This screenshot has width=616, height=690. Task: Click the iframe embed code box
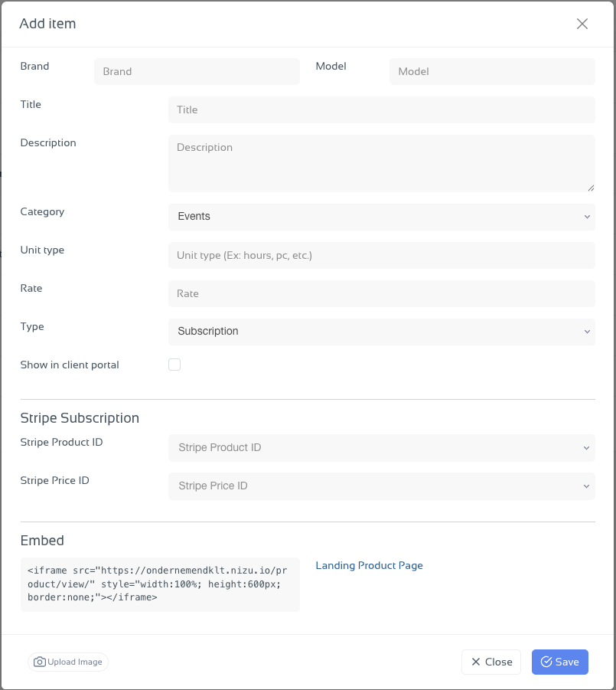160,584
